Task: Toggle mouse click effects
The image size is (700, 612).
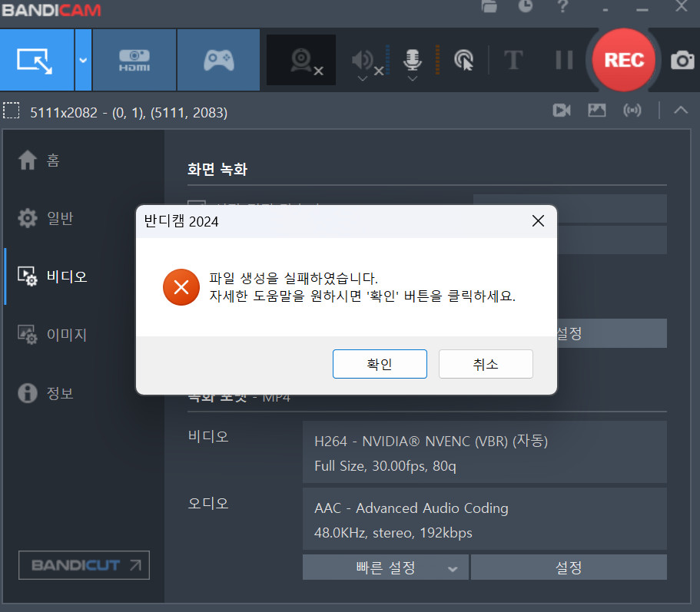Action: tap(464, 60)
